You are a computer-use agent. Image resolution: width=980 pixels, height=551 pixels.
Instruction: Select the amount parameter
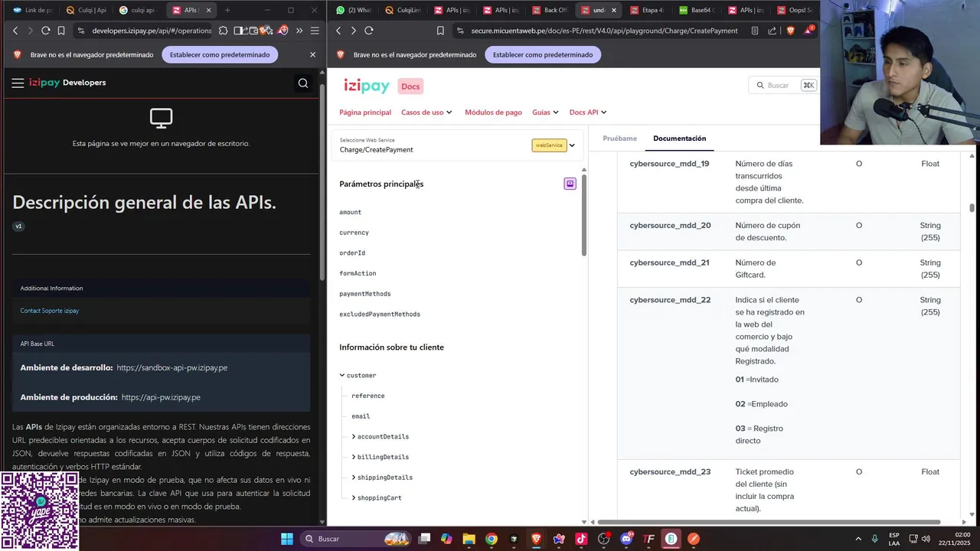tap(350, 212)
